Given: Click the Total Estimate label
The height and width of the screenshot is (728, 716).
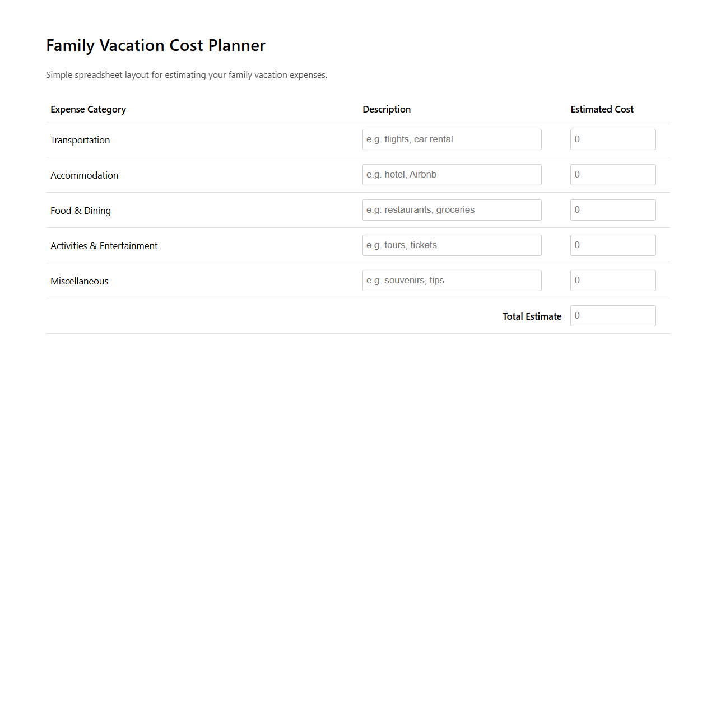Looking at the screenshot, I should click(x=531, y=316).
